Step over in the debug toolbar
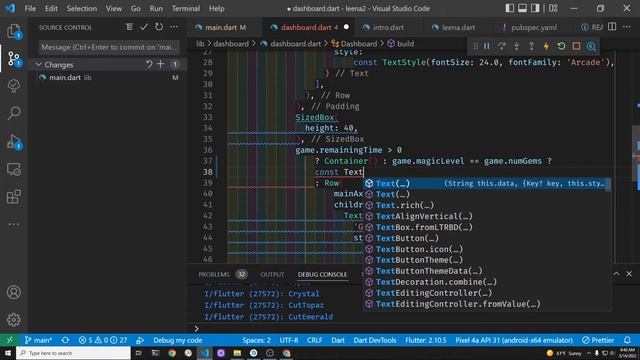Viewport: 640px width, 360px height. 502,46
